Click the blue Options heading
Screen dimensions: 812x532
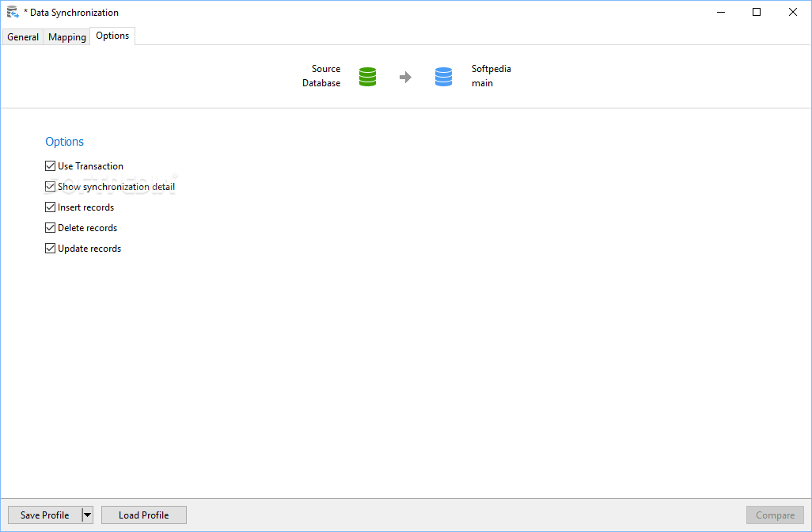[x=64, y=142]
